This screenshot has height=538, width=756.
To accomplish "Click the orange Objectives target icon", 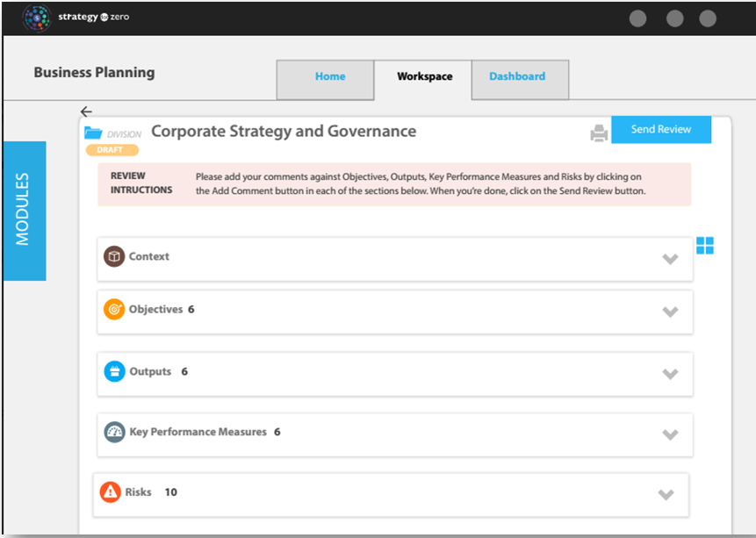I will point(114,309).
